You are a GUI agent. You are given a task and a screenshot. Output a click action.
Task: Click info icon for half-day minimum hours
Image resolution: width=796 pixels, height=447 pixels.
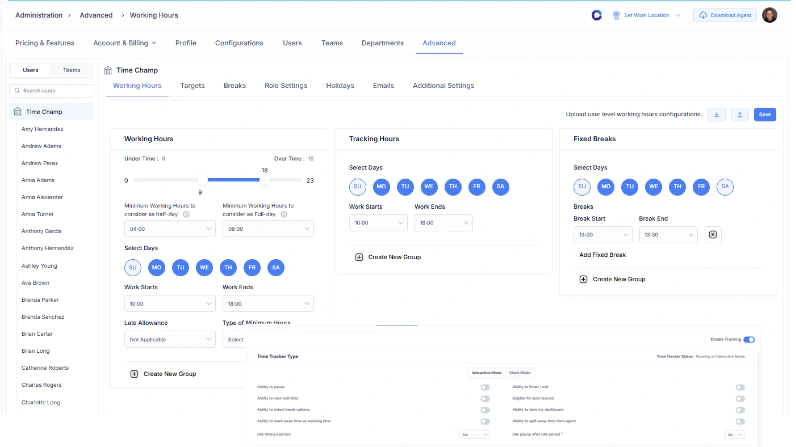pos(186,214)
